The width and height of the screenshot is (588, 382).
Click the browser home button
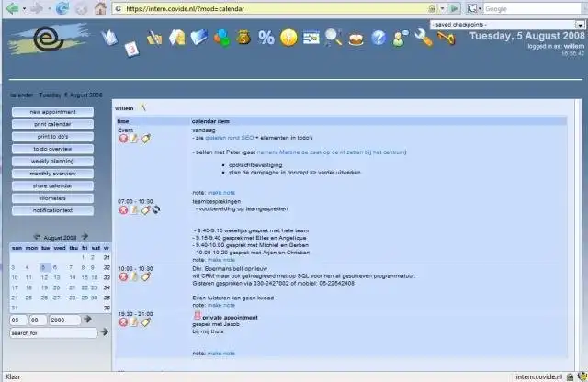coord(100,8)
